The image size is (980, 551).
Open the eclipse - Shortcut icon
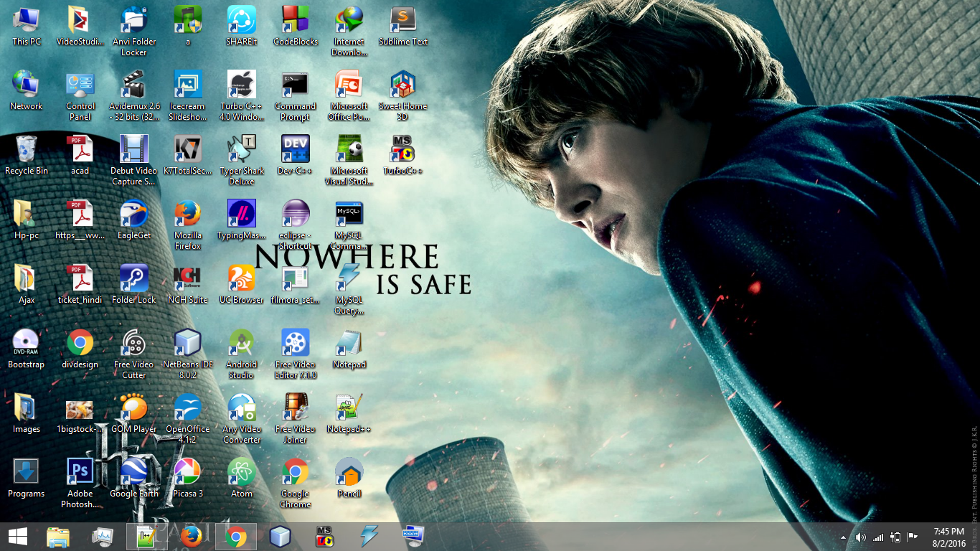[296, 225]
